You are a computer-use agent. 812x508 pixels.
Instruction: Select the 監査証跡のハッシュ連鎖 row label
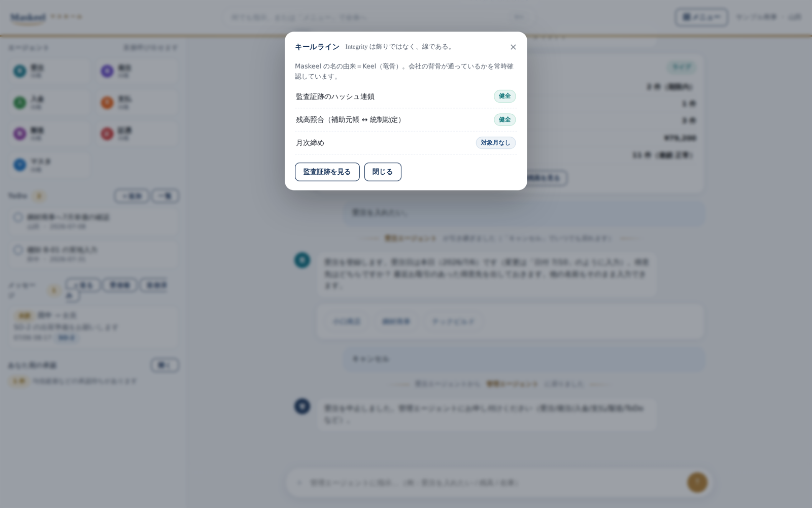point(335,97)
